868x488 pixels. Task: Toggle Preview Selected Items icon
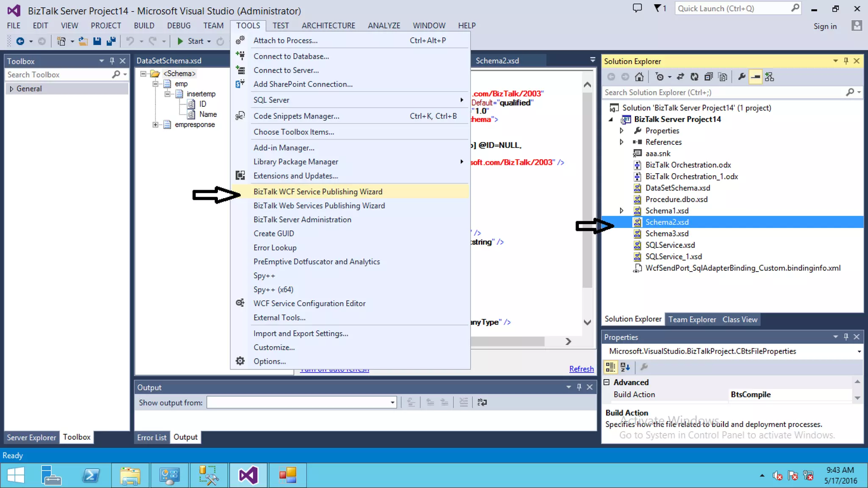click(755, 77)
